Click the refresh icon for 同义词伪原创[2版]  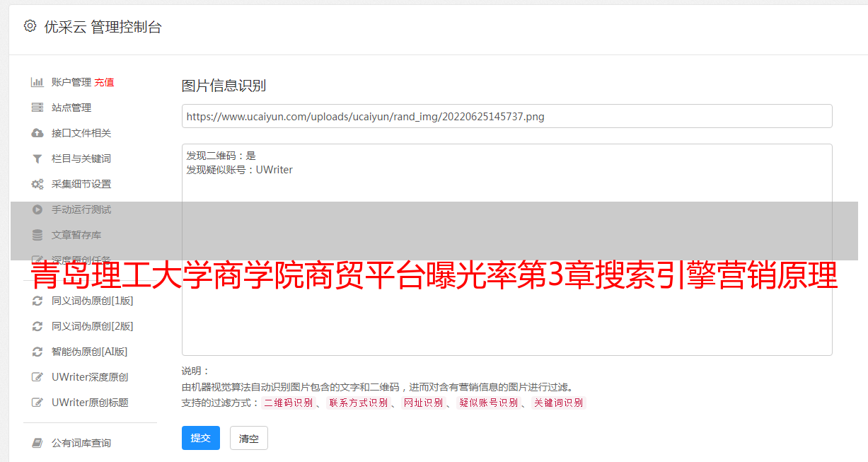pos(37,326)
